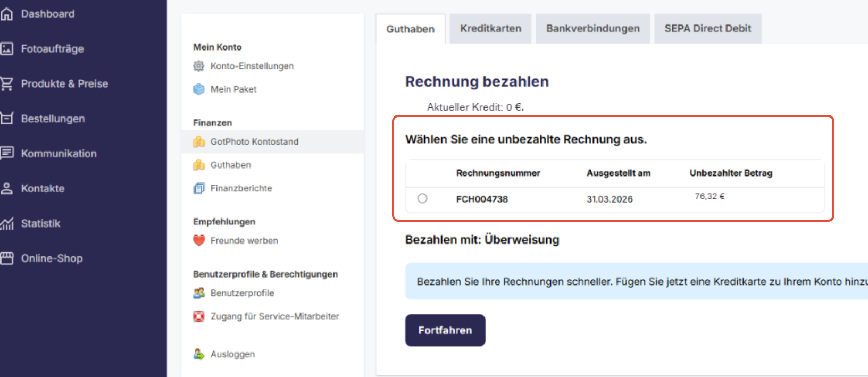Click the Kontakte person icon
Image resolution: width=868 pixels, height=377 pixels.
click(6, 188)
